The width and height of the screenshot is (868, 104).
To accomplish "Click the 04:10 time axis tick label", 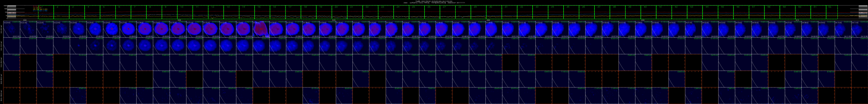I will 797,20.
